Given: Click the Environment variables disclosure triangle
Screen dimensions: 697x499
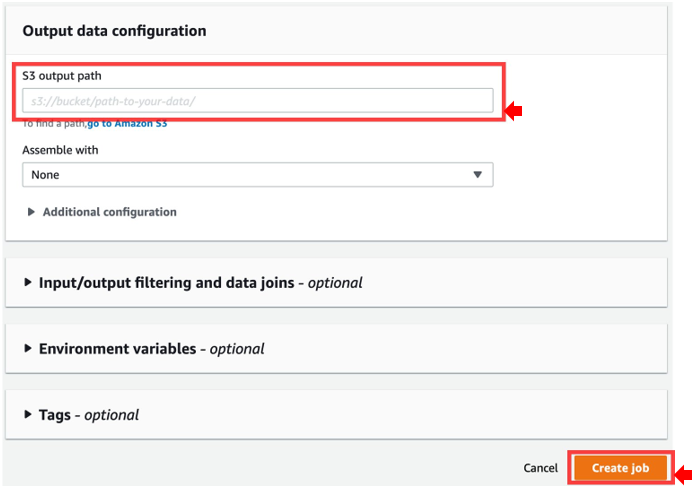Looking at the screenshot, I should 28,349.
